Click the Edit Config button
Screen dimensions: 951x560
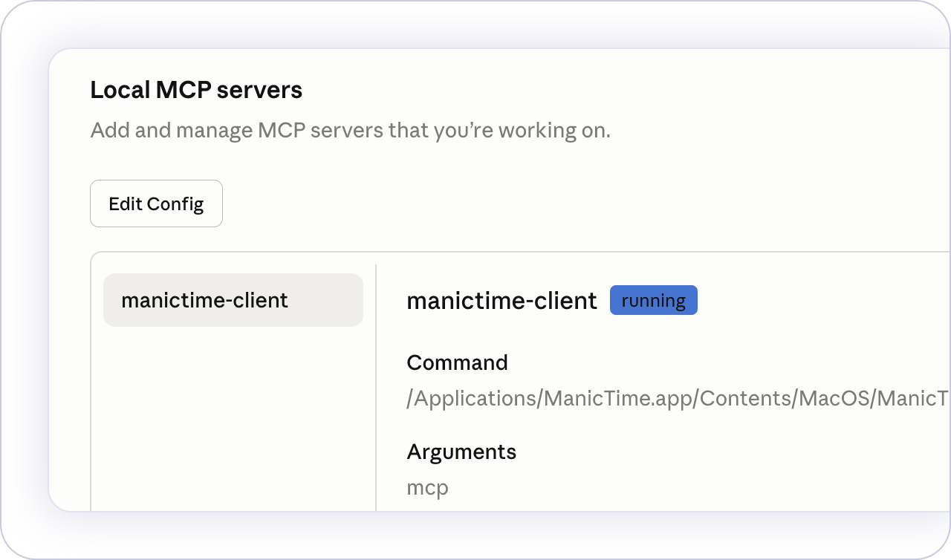pyautogui.click(x=156, y=204)
